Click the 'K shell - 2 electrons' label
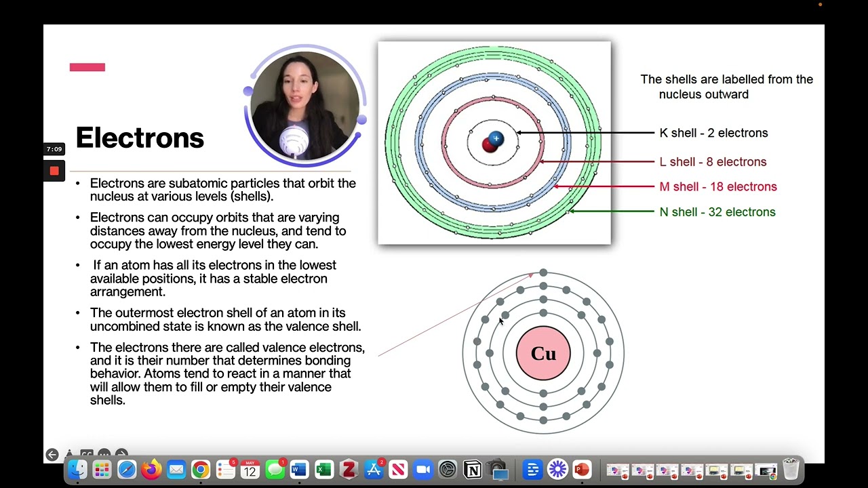 pyautogui.click(x=713, y=133)
